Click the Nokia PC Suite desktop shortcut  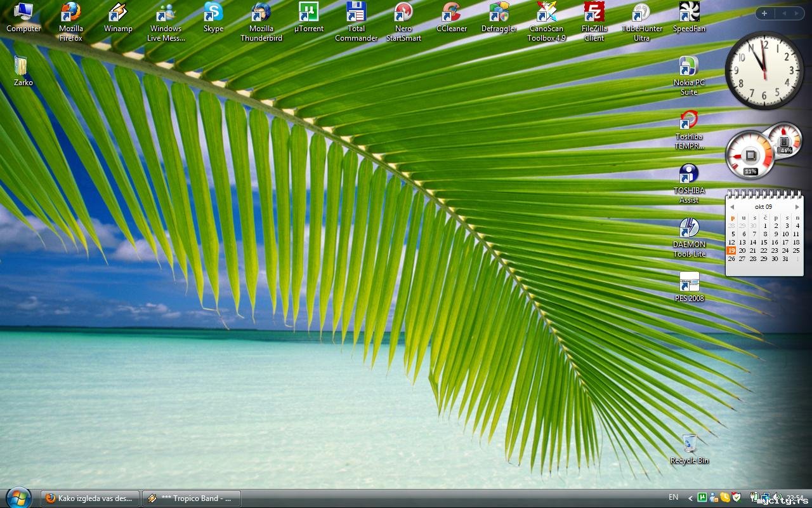click(689, 76)
